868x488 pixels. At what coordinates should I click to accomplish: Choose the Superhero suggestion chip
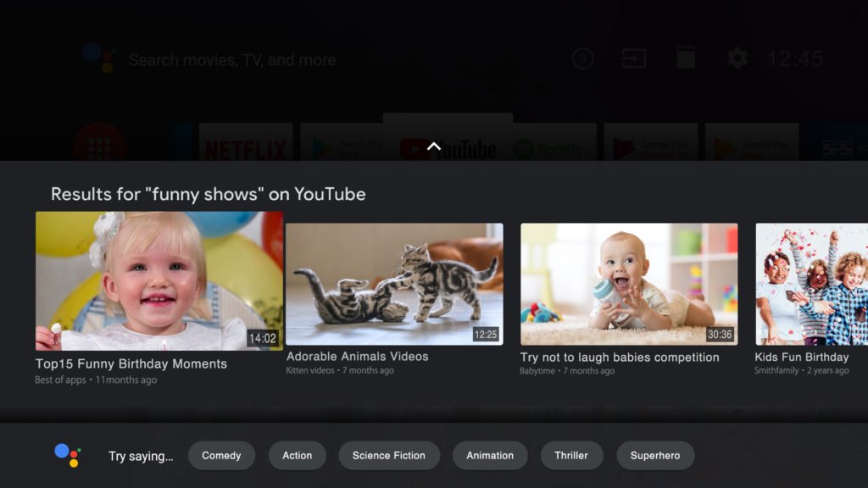655,456
